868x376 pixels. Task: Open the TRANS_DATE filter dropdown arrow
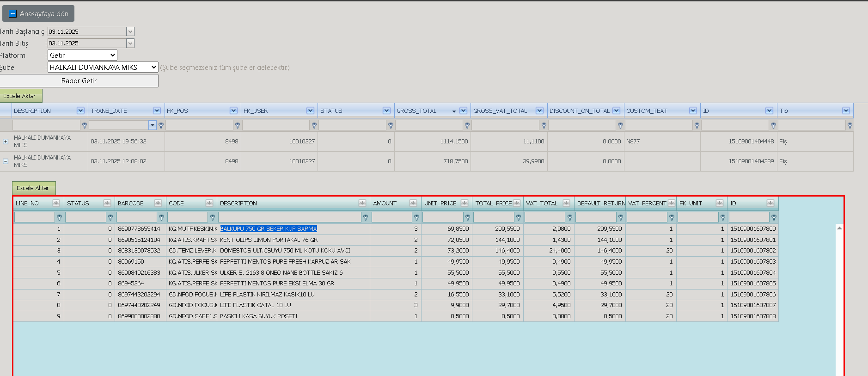click(153, 125)
